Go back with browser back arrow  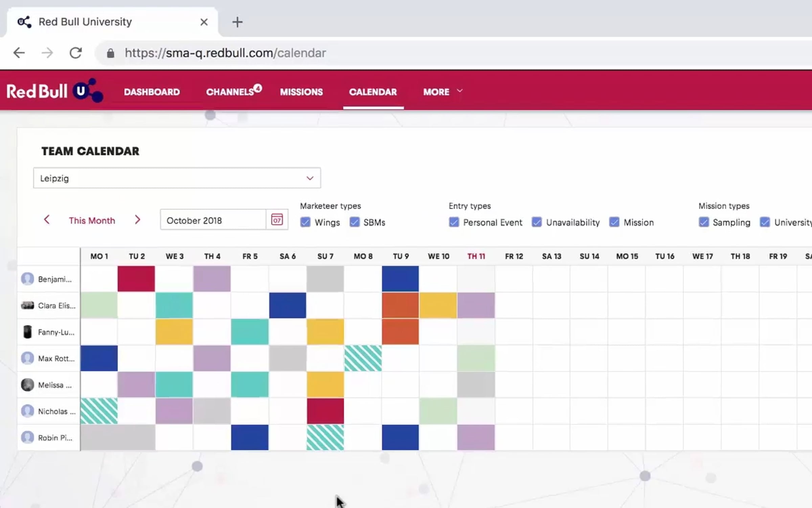19,53
